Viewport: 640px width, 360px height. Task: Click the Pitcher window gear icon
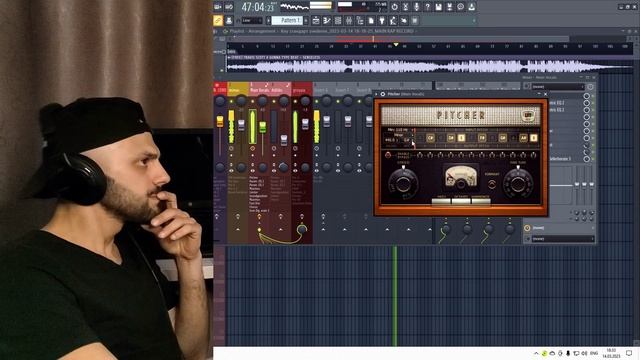pos(383,94)
